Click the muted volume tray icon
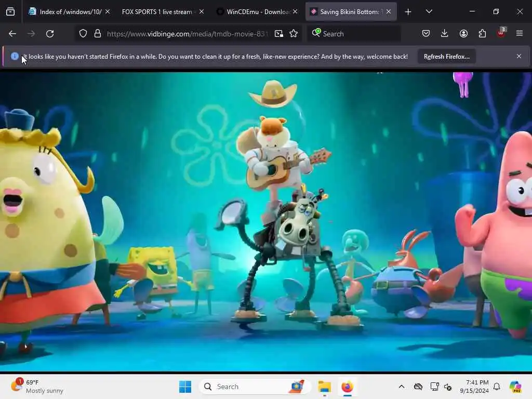The image size is (532, 399). click(448, 387)
